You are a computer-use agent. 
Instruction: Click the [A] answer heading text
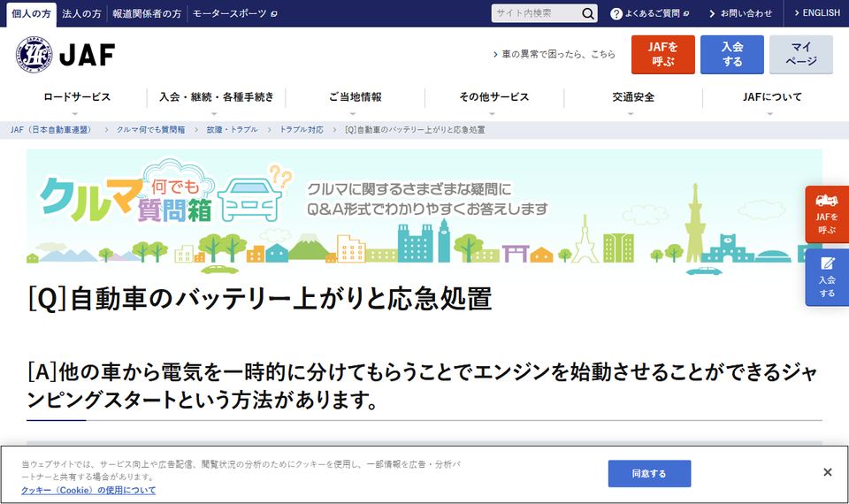point(423,386)
